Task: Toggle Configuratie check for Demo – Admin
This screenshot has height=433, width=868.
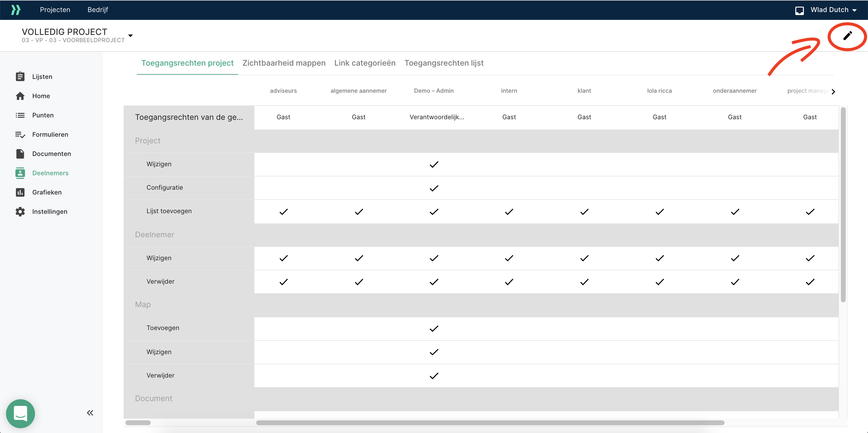Action: click(434, 188)
